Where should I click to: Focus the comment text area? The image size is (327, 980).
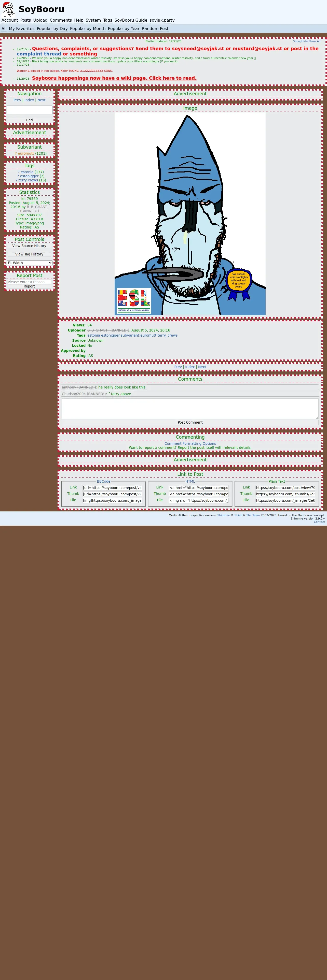click(x=190, y=409)
